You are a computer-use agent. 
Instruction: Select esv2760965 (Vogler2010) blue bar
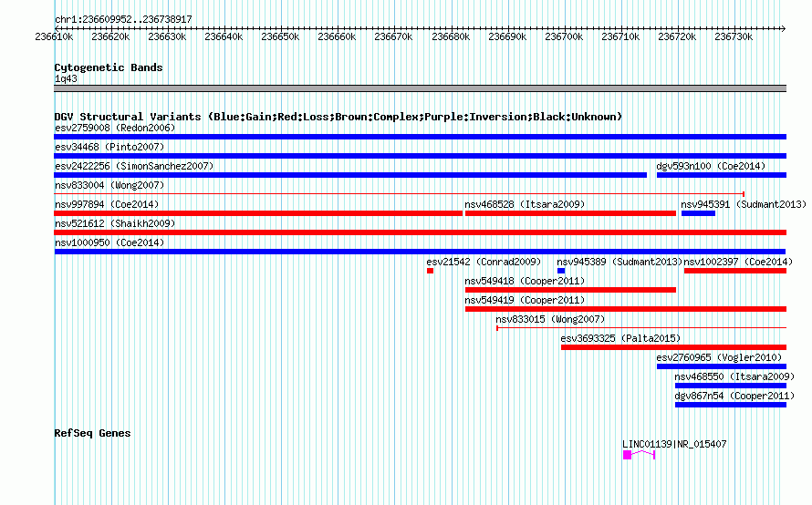click(722, 366)
